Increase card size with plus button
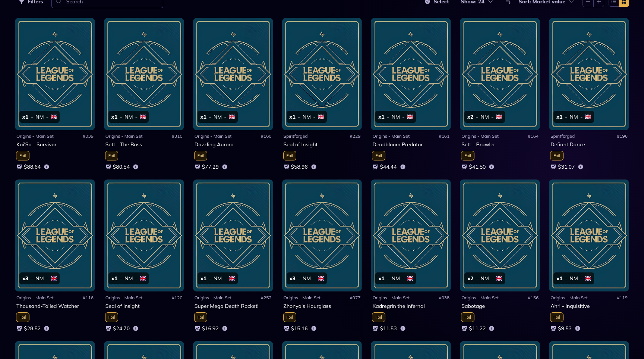The image size is (644, 359). 599,2
